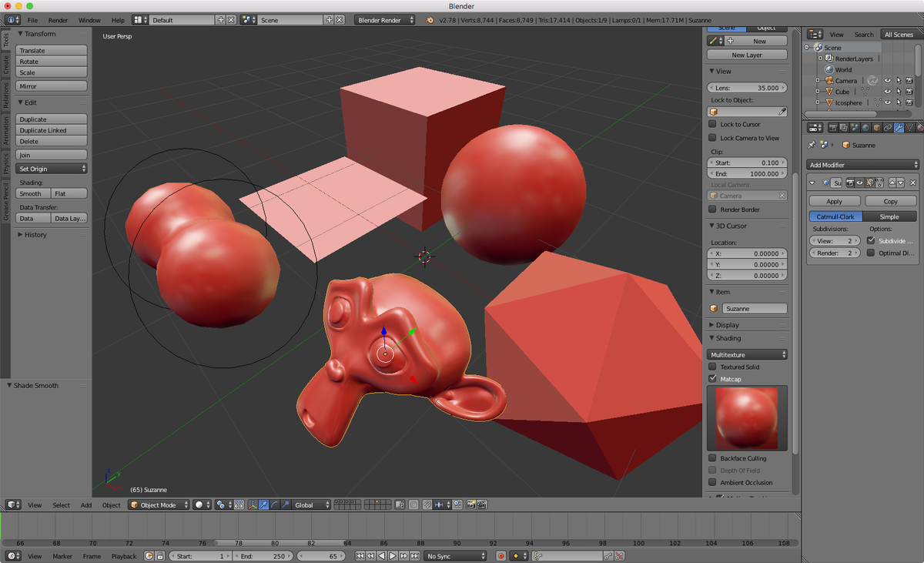Open the Add Modifier dropdown

[x=863, y=165]
